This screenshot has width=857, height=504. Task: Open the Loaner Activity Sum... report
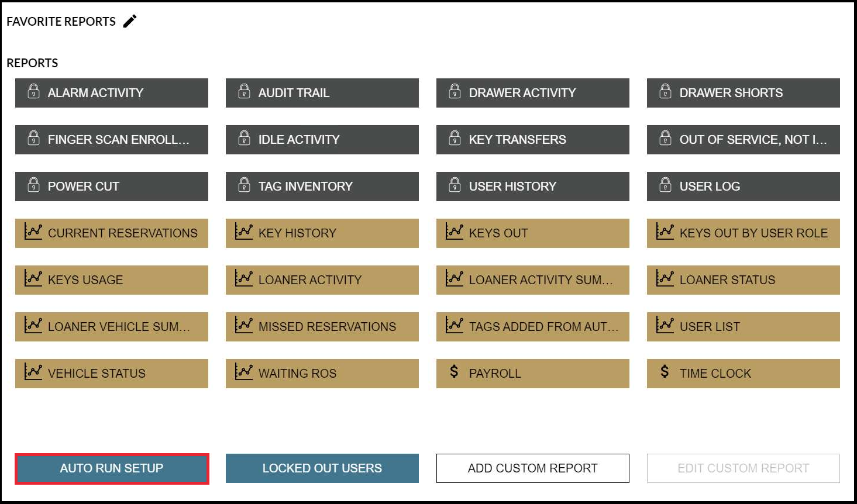coord(533,280)
